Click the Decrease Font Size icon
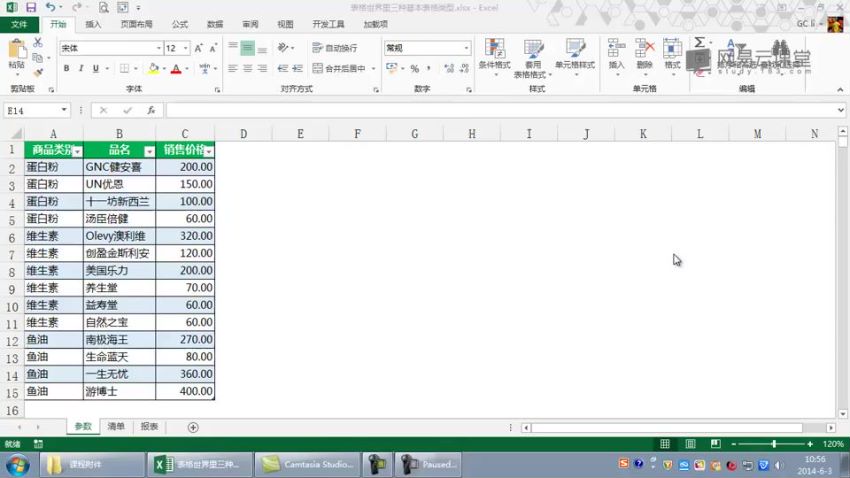The width and height of the screenshot is (850, 478). click(x=213, y=48)
